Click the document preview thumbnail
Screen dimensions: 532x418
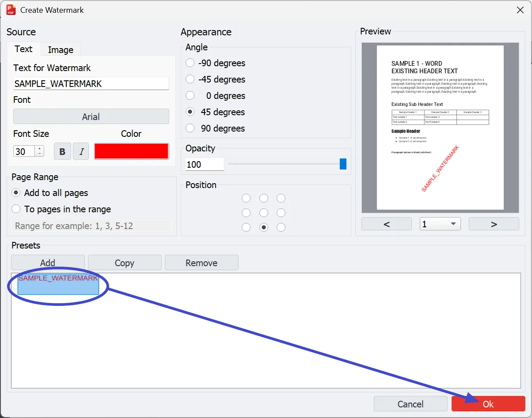pyautogui.click(x=440, y=128)
